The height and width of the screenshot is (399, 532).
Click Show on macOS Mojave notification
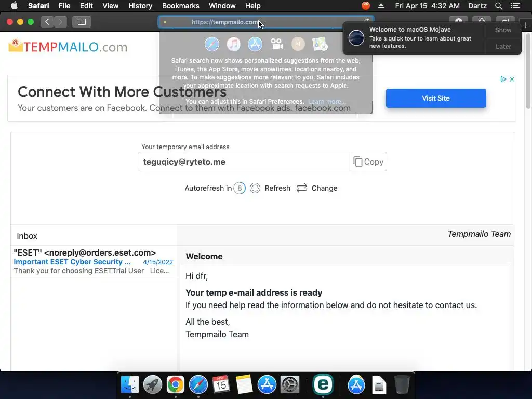point(503,30)
